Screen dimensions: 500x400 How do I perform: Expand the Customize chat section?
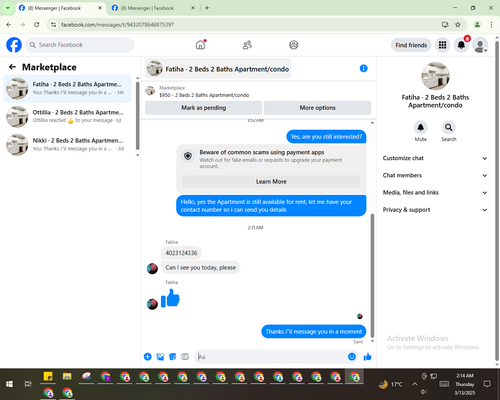click(435, 158)
